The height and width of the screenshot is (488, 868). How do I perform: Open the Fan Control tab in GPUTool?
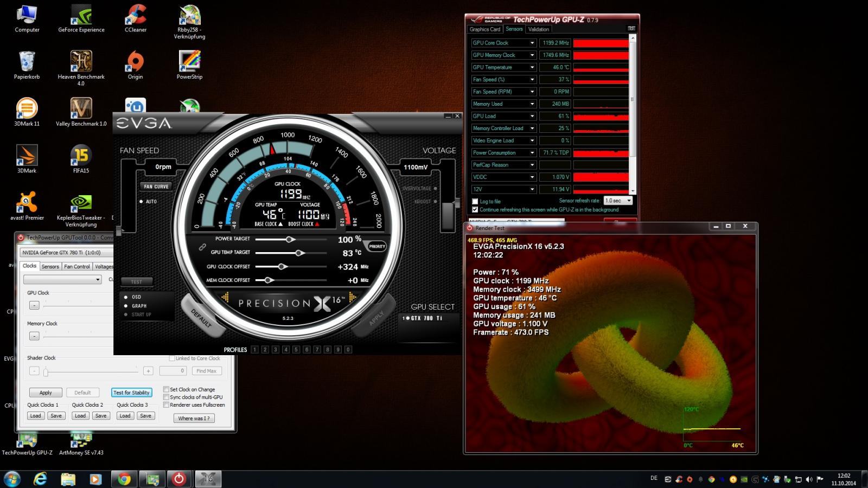(77, 266)
